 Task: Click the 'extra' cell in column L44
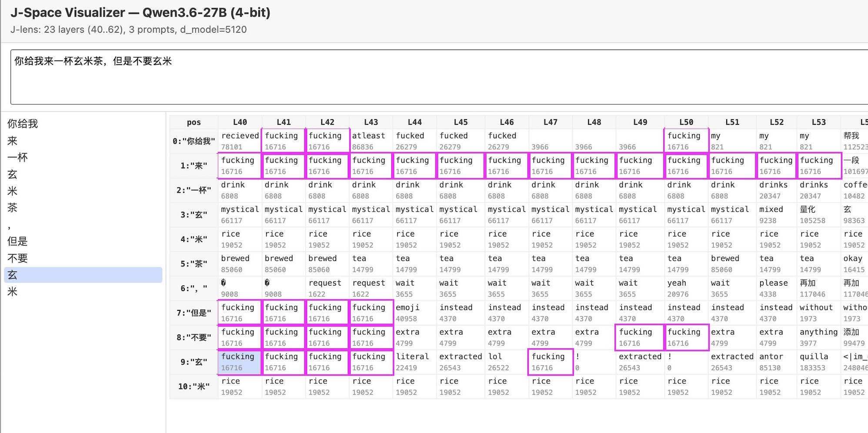tap(415, 337)
